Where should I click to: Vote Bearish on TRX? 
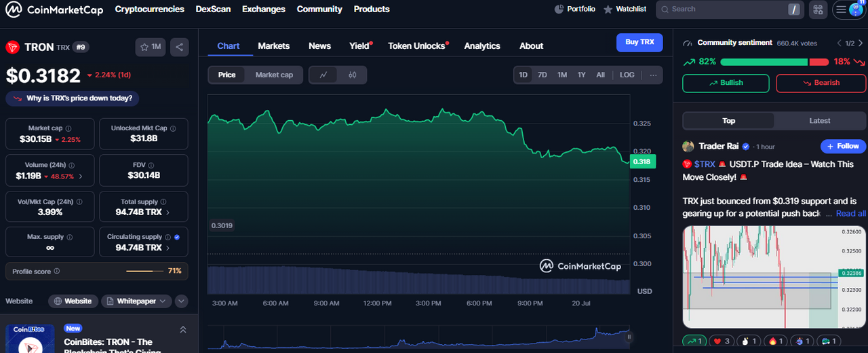[x=821, y=83]
